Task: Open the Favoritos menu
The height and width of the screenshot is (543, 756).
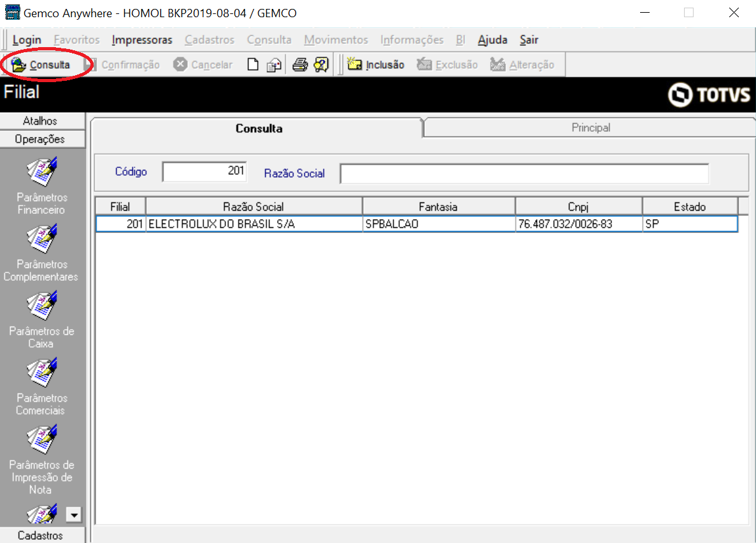Action: pyautogui.click(x=76, y=40)
